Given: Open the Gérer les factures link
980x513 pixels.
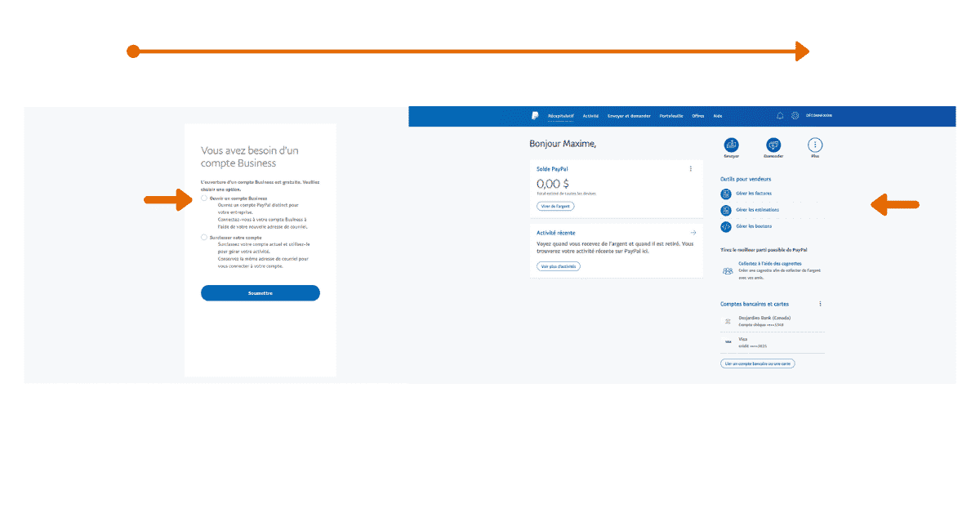Looking at the screenshot, I should click(754, 194).
